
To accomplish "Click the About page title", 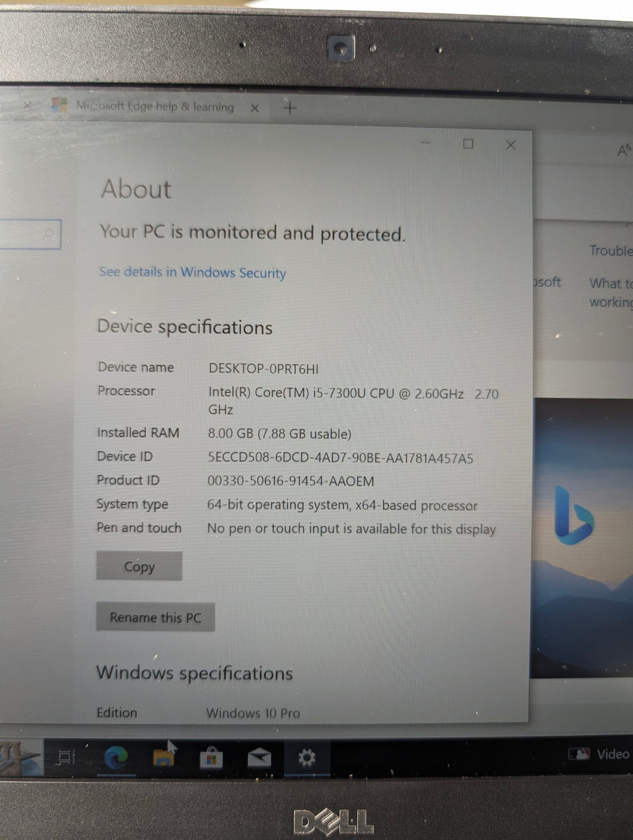I will [x=136, y=189].
